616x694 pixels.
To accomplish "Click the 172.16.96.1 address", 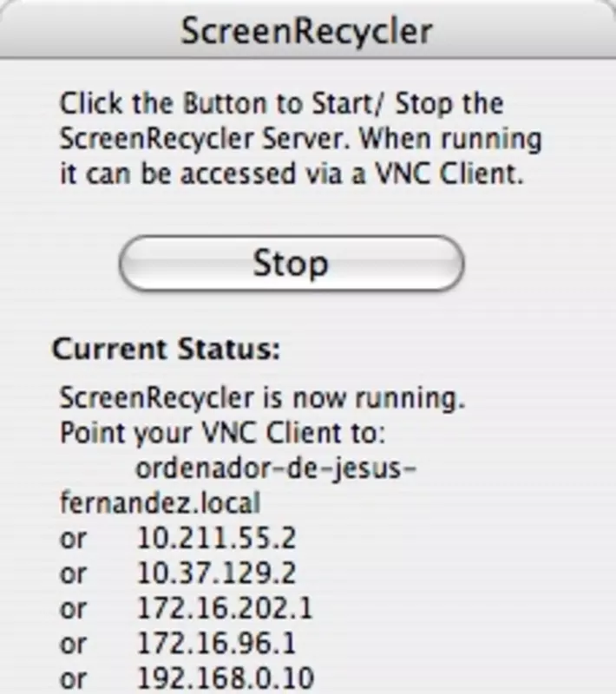I will [x=216, y=644].
